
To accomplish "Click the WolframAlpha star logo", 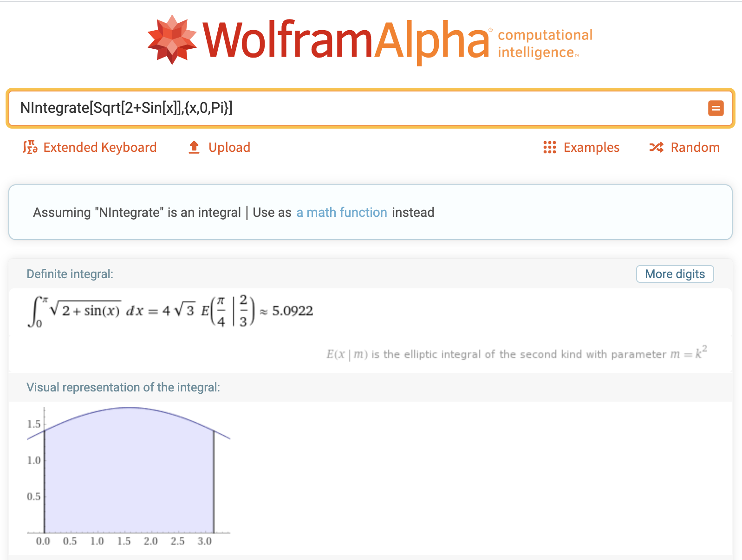I will (x=172, y=40).
